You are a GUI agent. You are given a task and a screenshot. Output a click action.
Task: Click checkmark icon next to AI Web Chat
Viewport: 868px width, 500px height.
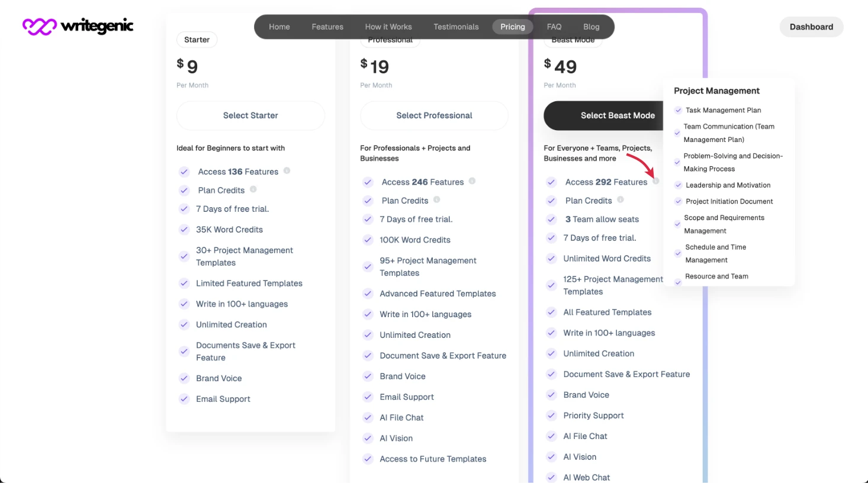coord(551,478)
